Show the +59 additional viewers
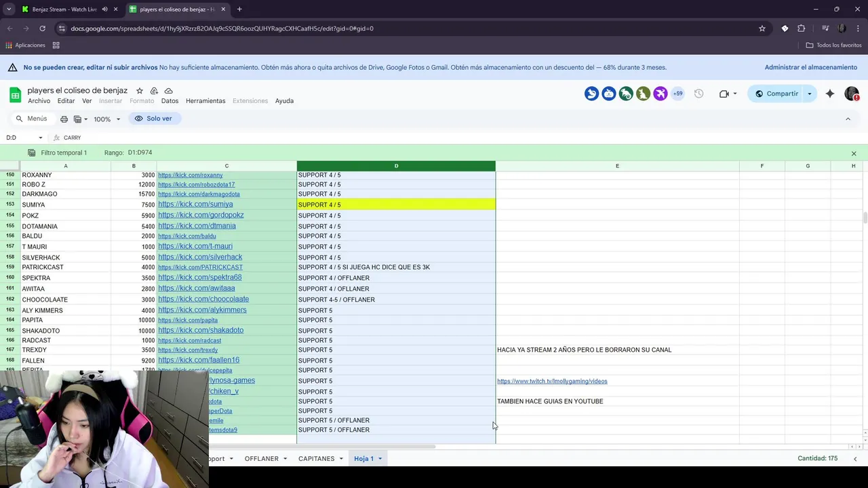The height and width of the screenshot is (488, 868). point(677,94)
